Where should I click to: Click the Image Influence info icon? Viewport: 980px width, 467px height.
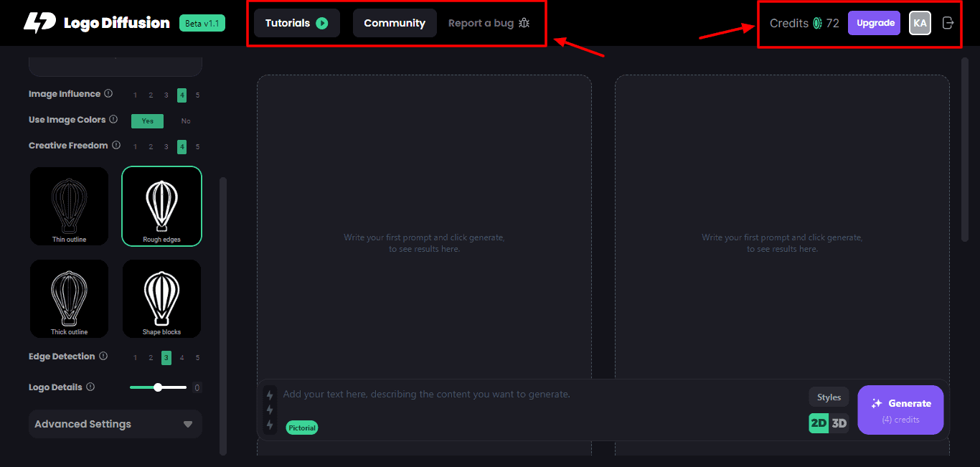pyautogui.click(x=108, y=93)
